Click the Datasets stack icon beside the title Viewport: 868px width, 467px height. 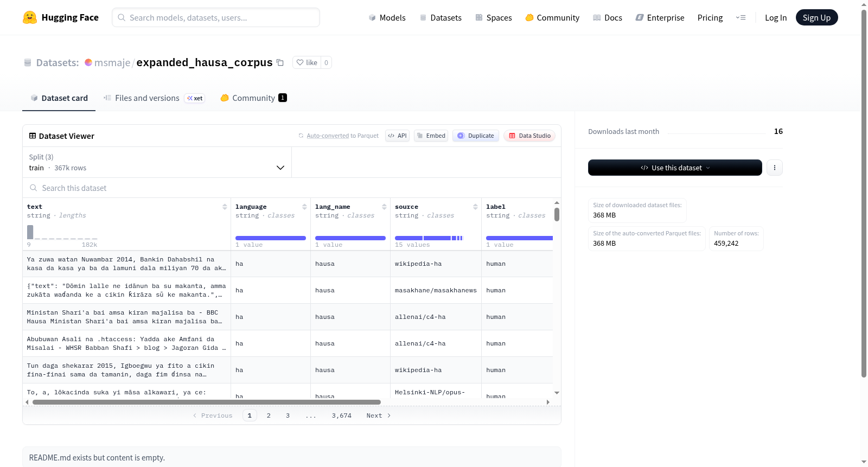click(x=28, y=62)
